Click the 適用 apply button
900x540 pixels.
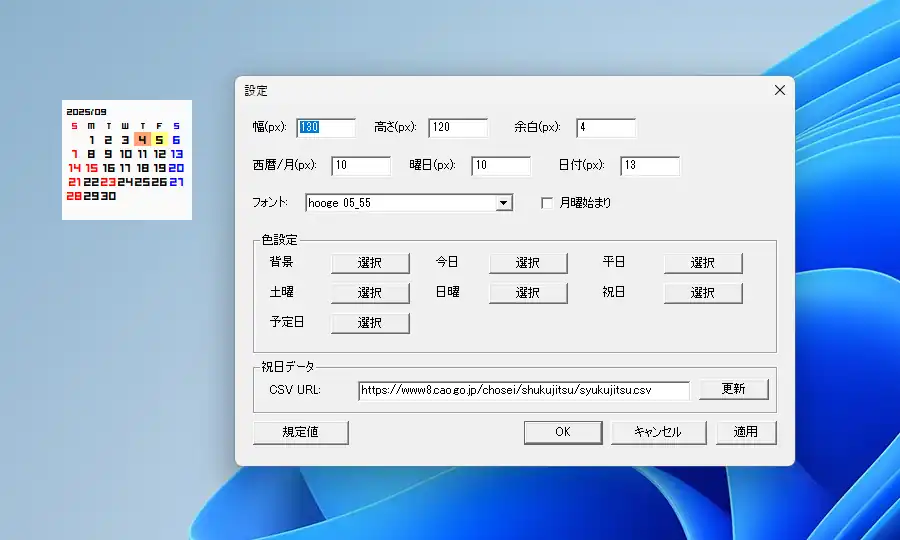[746, 432]
